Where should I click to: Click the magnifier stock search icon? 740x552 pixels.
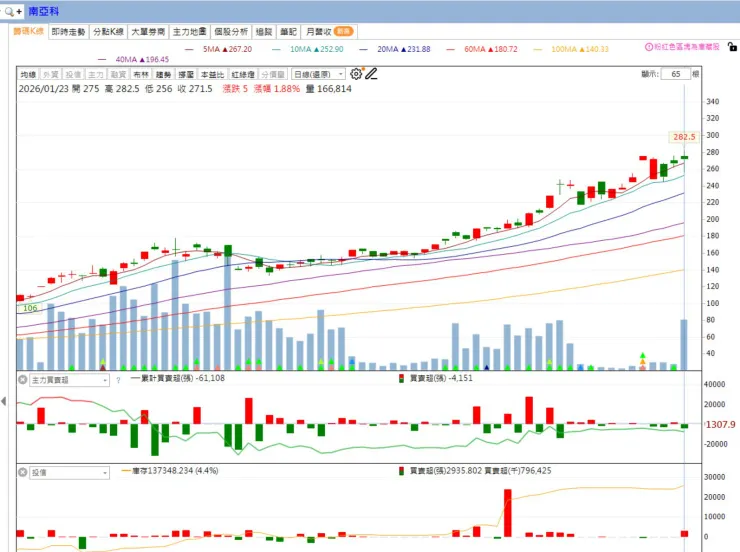pos(9,11)
